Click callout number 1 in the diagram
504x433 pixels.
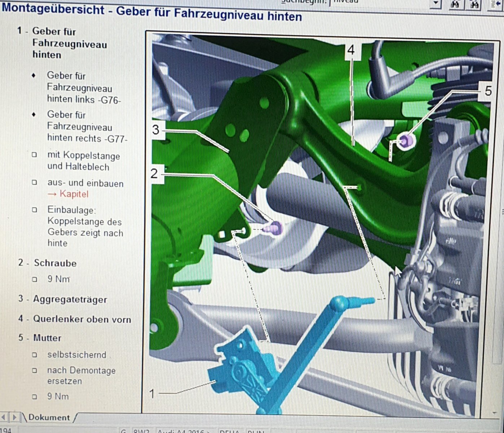tap(152, 394)
